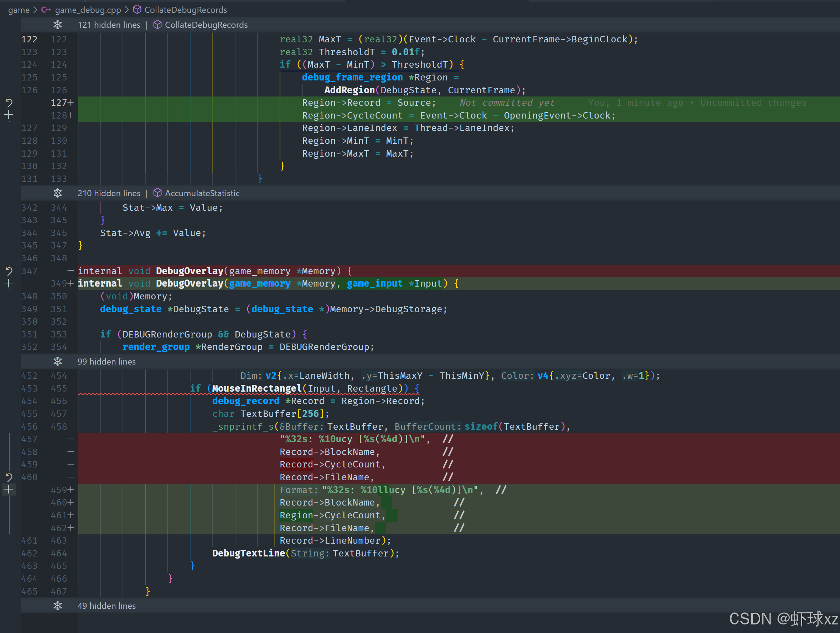Viewport: 840px width, 633px height.
Task: Click the AddRegion function call
Action: pos(349,90)
